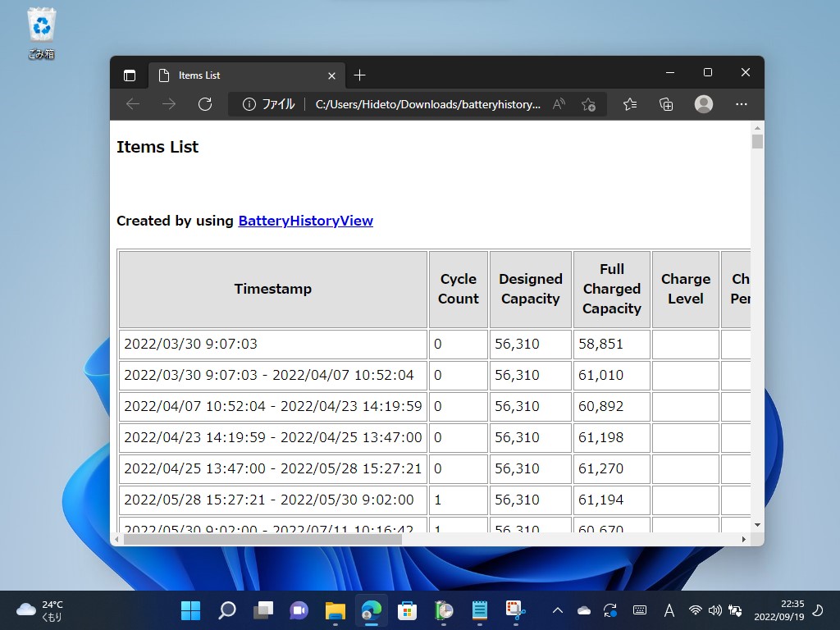
Task: Go forward to next page
Action: (x=169, y=104)
